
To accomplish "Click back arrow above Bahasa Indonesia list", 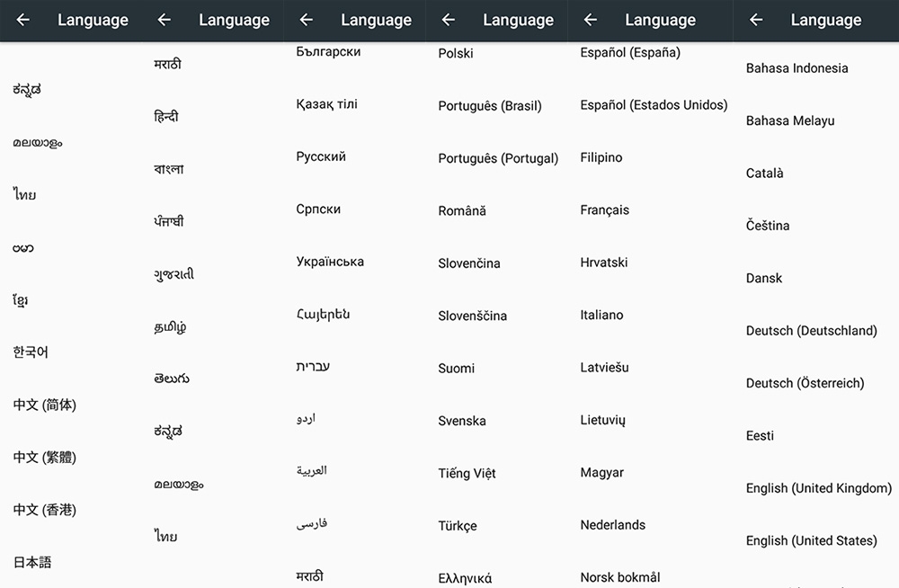I will (x=756, y=20).
